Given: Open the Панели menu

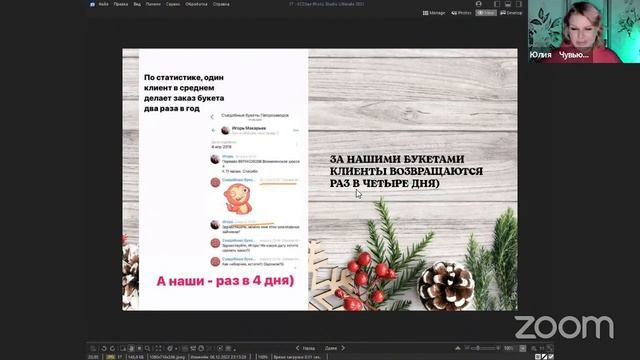Looking at the screenshot, I should coord(153,4).
